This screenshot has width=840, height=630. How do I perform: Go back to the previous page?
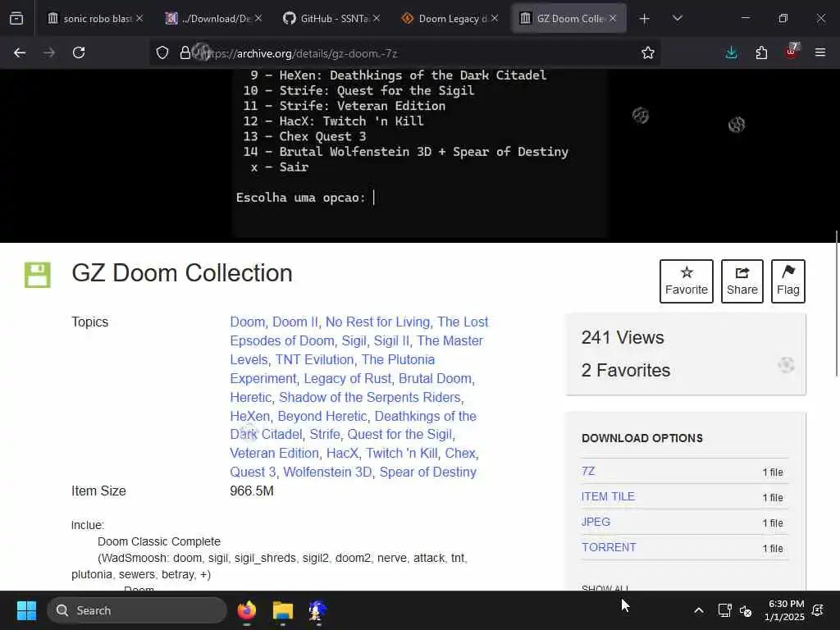(20, 52)
